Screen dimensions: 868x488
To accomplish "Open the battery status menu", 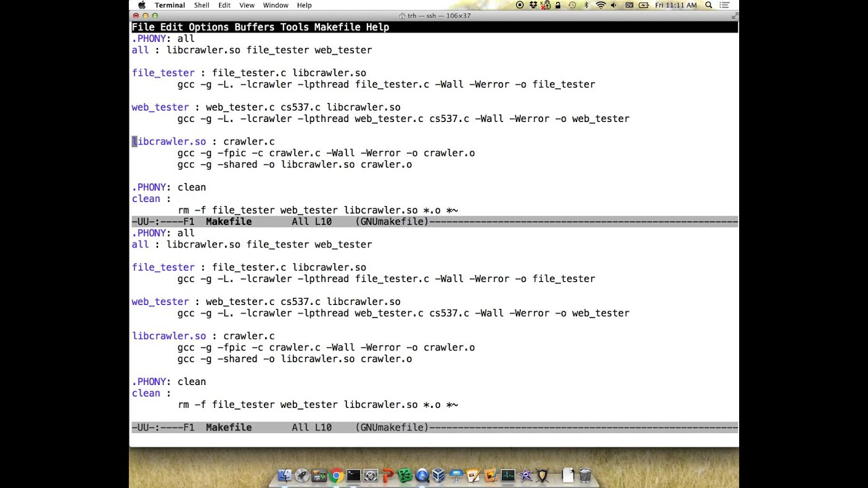I will (644, 5).
